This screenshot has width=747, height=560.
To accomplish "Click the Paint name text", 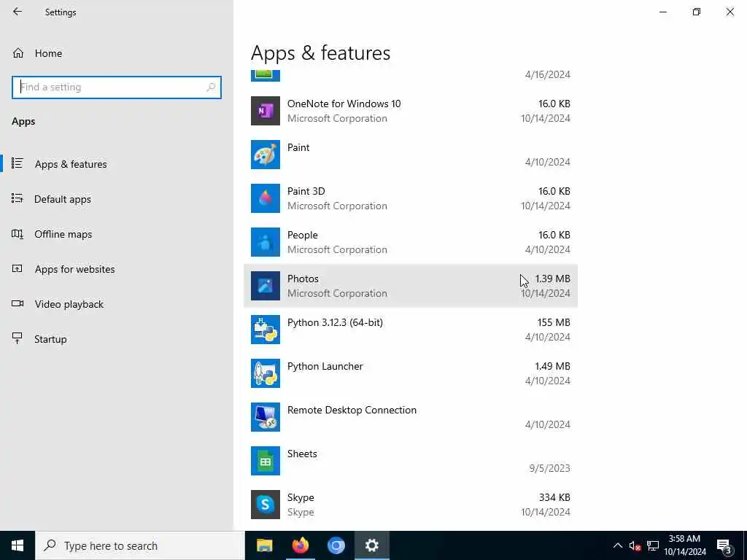I will click(298, 147).
